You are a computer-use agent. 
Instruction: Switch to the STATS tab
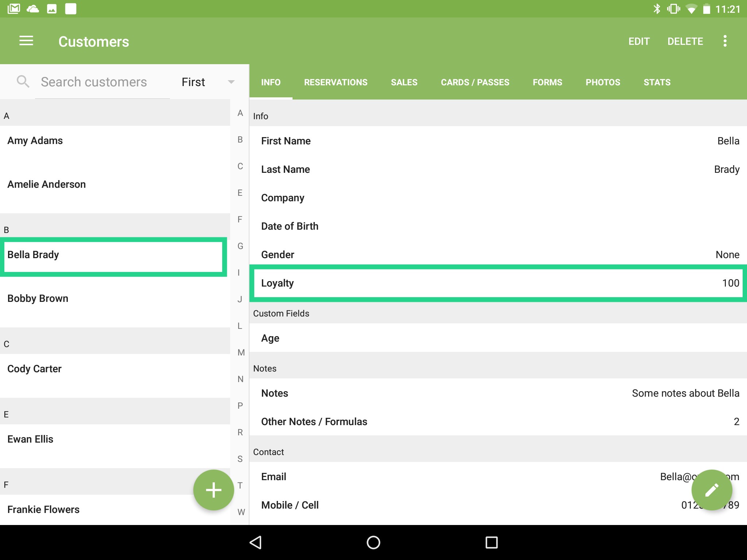657,82
